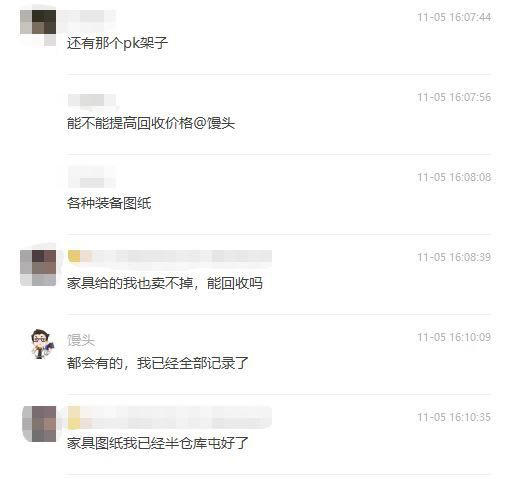This screenshot has width=510, height=479.
Task: Click the message 家具图纸我已经半仓库屯好了
Action: pyautogui.click(x=158, y=443)
